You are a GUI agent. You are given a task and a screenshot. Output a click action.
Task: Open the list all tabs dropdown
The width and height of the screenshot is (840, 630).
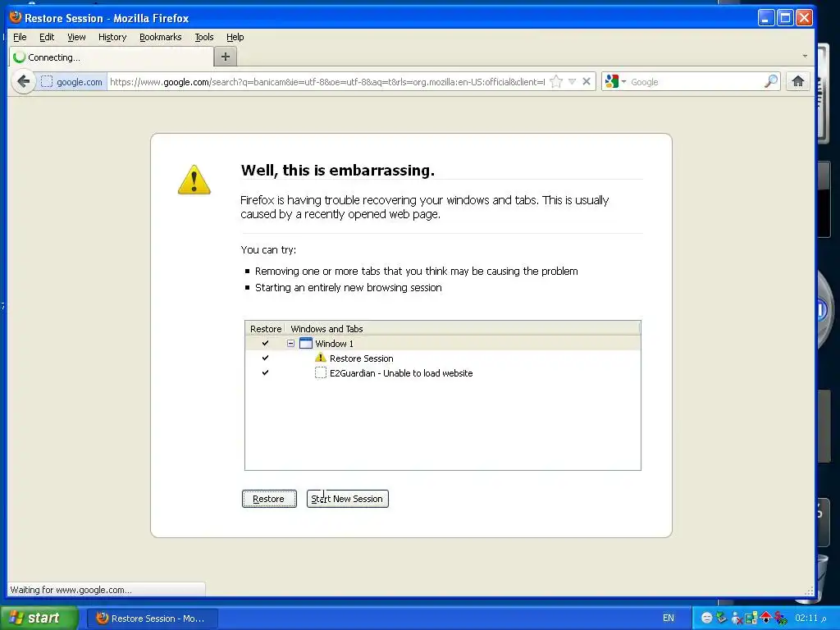tap(805, 57)
